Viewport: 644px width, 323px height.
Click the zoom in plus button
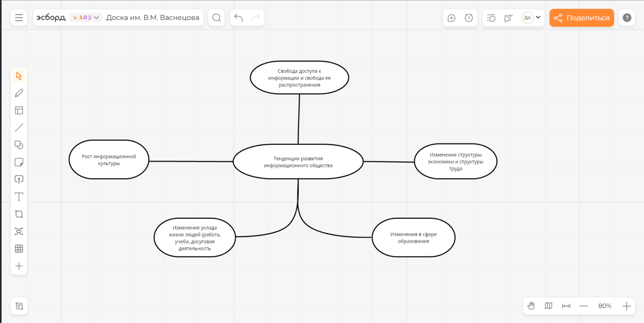[626, 306]
